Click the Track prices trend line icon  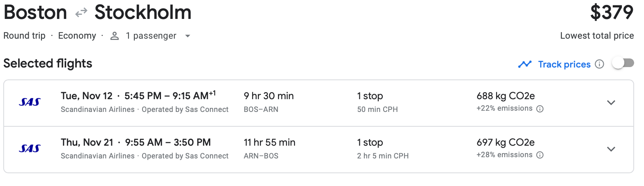click(x=524, y=64)
